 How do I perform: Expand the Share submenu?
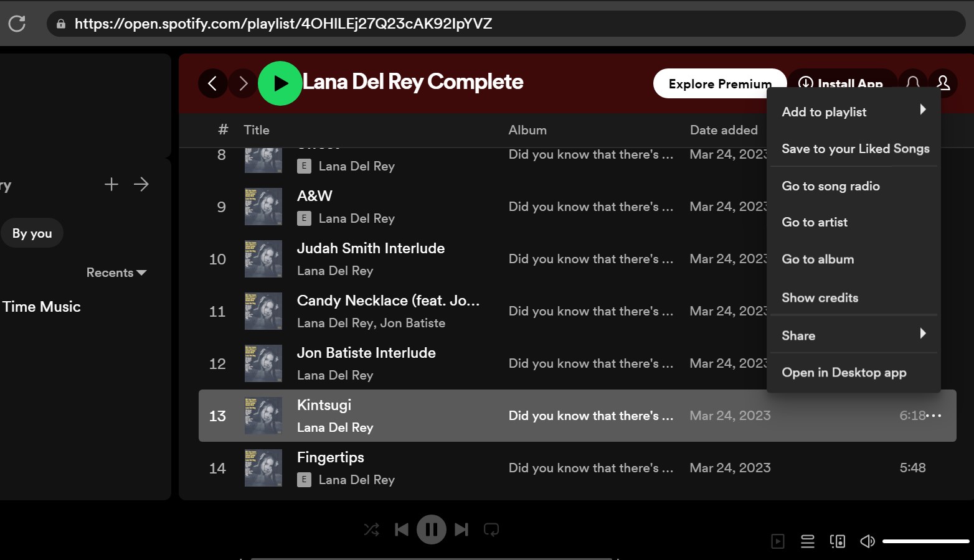click(x=854, y=335)
